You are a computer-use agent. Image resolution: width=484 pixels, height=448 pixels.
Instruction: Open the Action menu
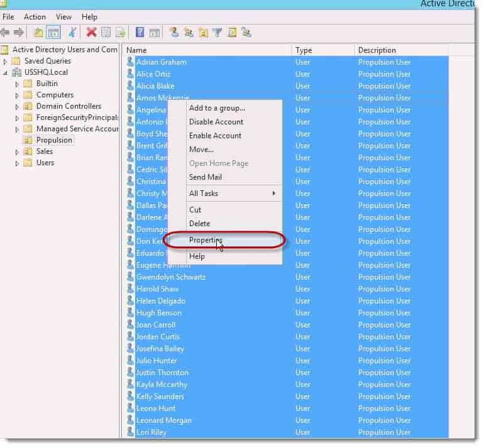point(35,17)
